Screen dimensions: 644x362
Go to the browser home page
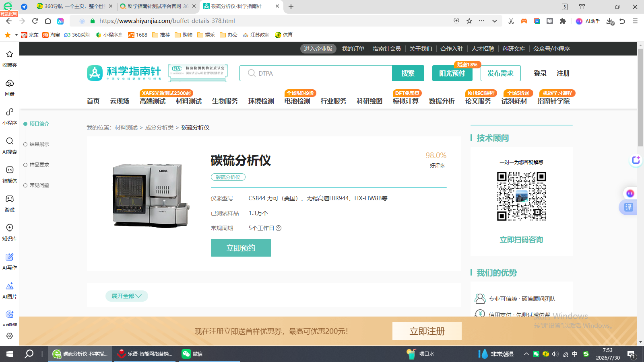(48, 21)
